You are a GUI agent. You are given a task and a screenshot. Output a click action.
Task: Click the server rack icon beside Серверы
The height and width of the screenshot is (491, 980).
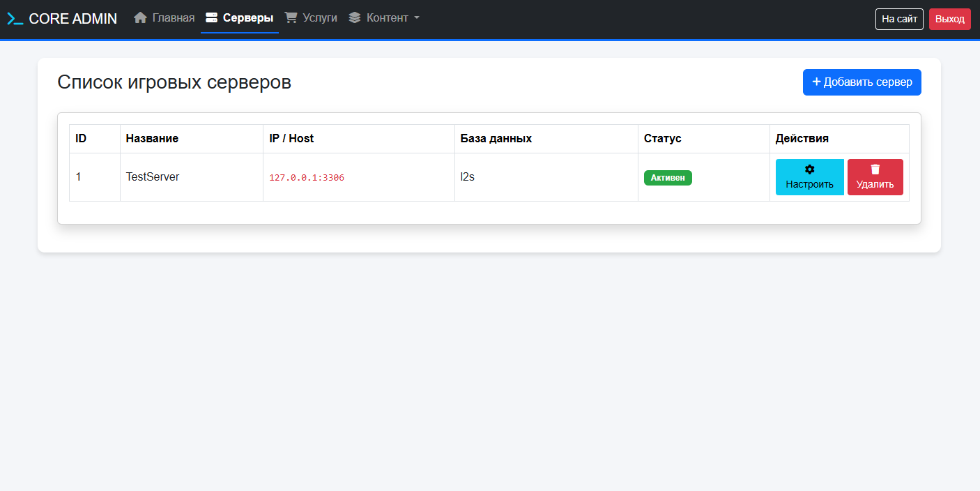coord(212,17)
